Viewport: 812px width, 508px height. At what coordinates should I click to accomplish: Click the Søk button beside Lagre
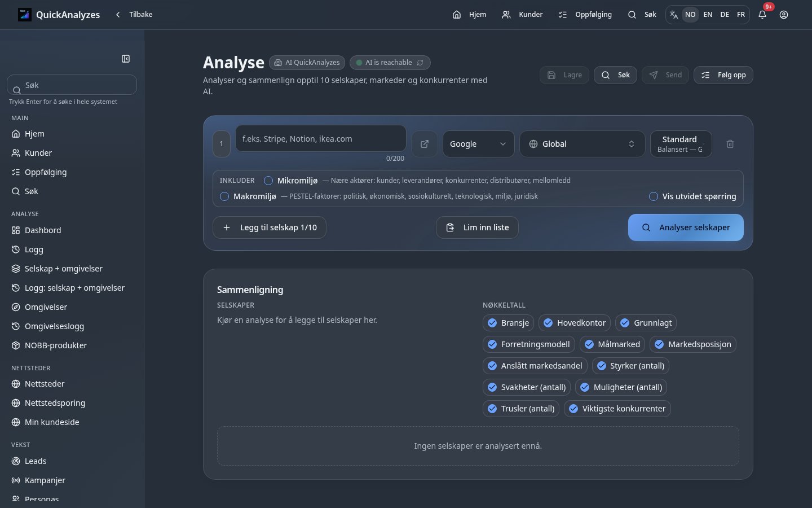(x=615, y=75)
